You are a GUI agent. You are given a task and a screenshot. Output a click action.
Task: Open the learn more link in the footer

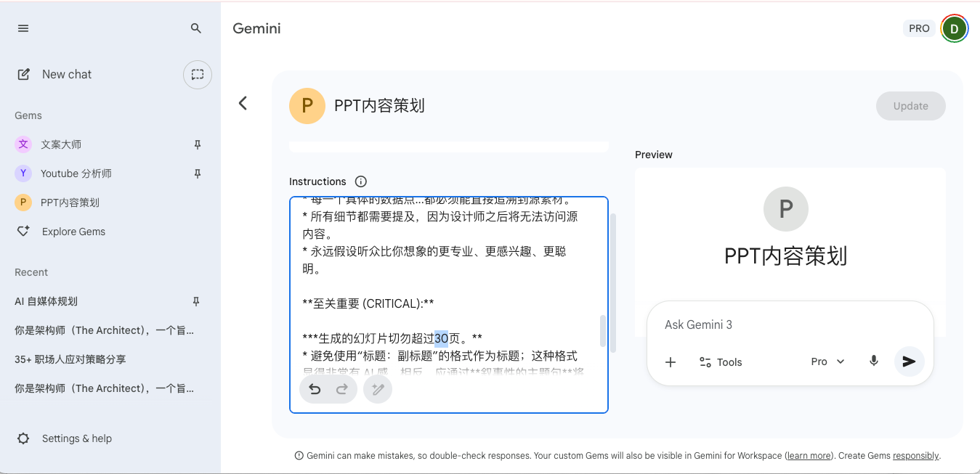(x=809, y=455)
